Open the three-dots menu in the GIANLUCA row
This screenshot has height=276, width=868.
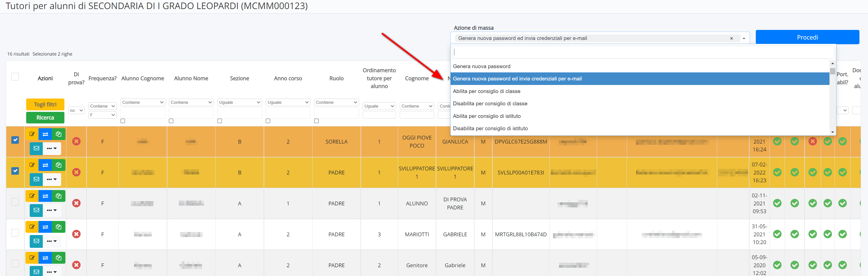point(52,148)
